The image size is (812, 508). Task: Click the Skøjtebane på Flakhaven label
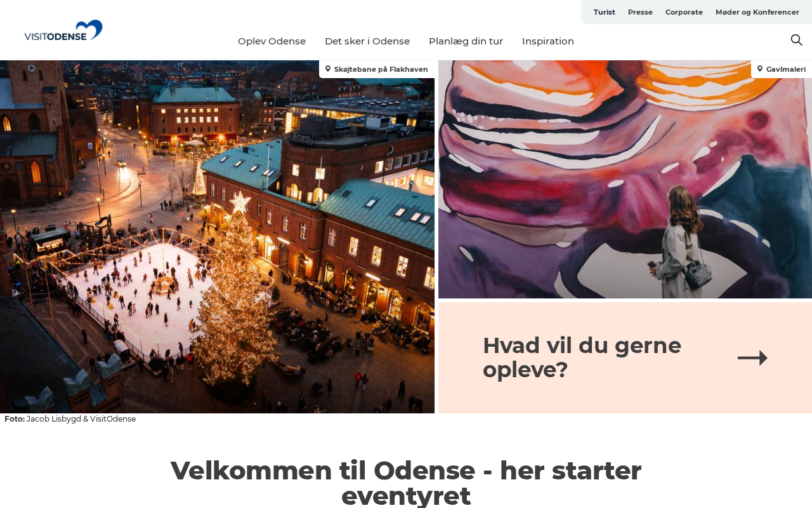point(381,69)
